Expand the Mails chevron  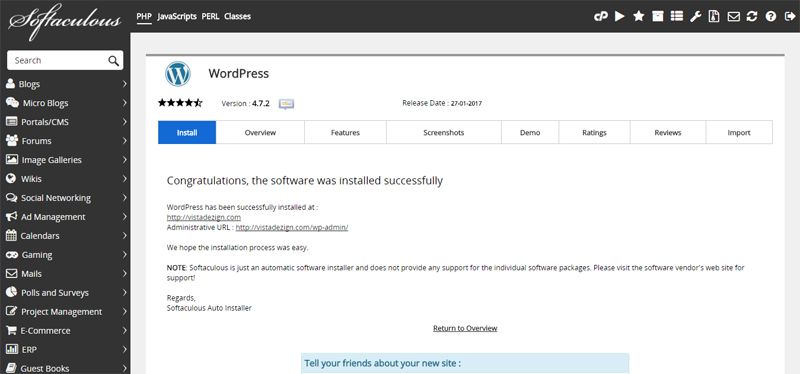tap(124, 273)
